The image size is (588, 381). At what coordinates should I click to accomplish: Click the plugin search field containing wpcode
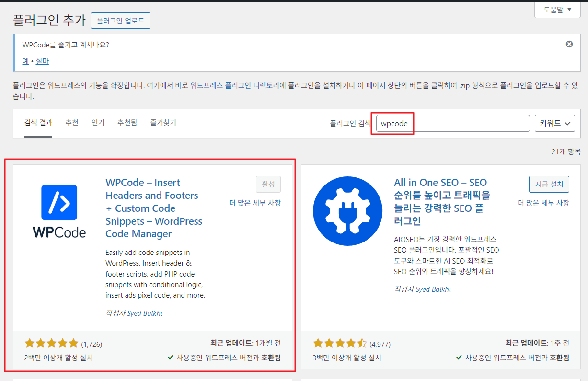tap(453, 123)
